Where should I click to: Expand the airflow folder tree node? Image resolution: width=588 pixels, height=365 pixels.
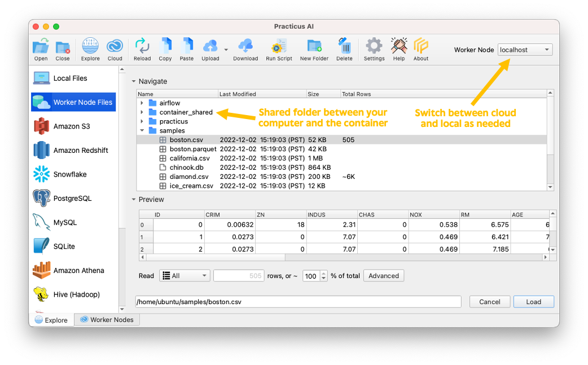click(142, 103)
